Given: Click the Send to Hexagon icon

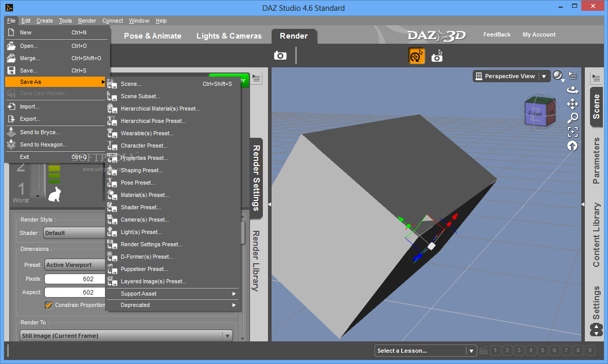Looking at the screenshot, I should point(11,144).
